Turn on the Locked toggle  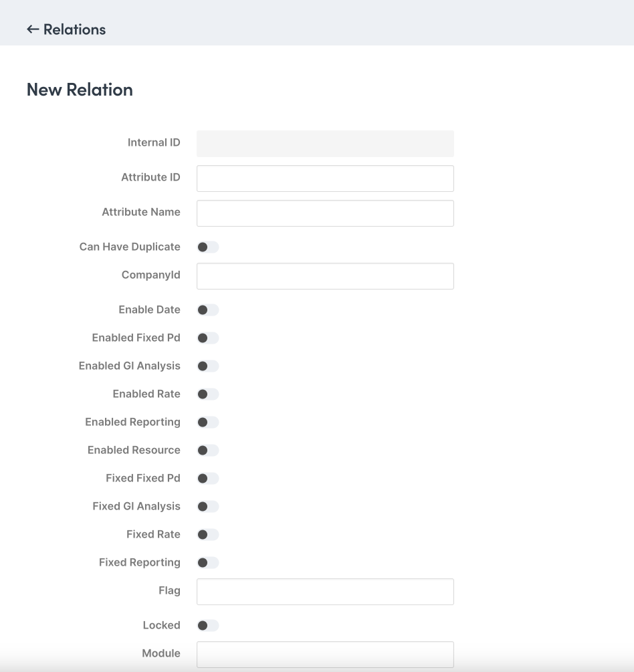[207, 626]
